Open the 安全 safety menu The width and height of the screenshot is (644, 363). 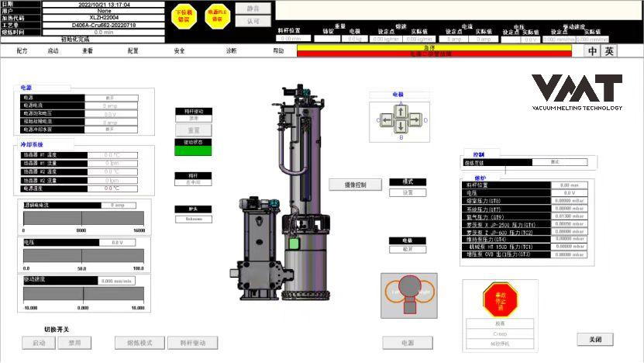pyautogui.click(x=179, y=51)
